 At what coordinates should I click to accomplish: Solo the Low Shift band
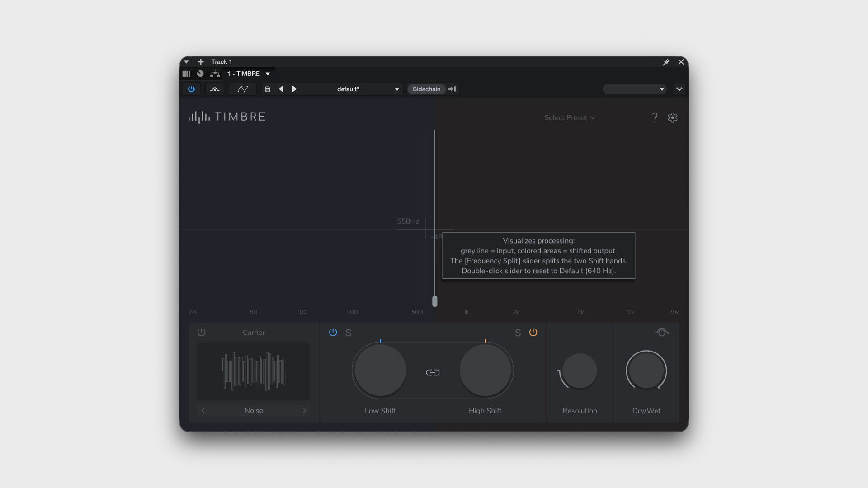click(x=349, y=333)
